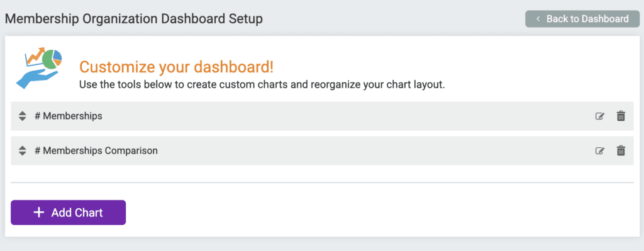
Task: Delete the # Memberships chart
Action: 621,116
